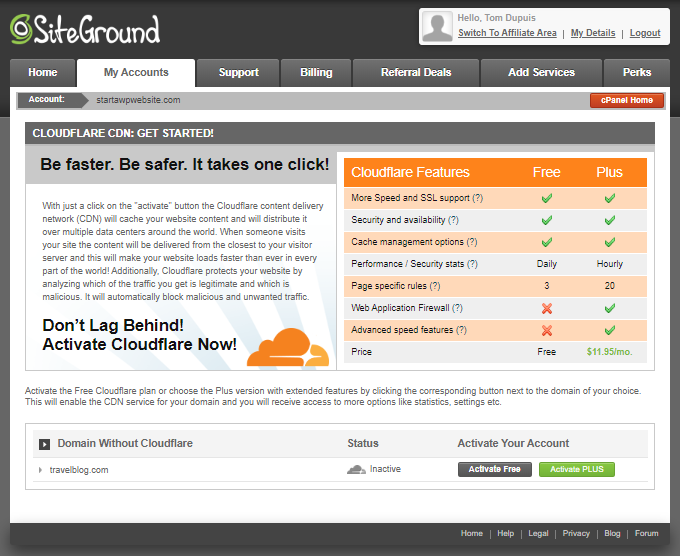Open the My Accounts tab

pyautogui.click(x=136, y=72)
